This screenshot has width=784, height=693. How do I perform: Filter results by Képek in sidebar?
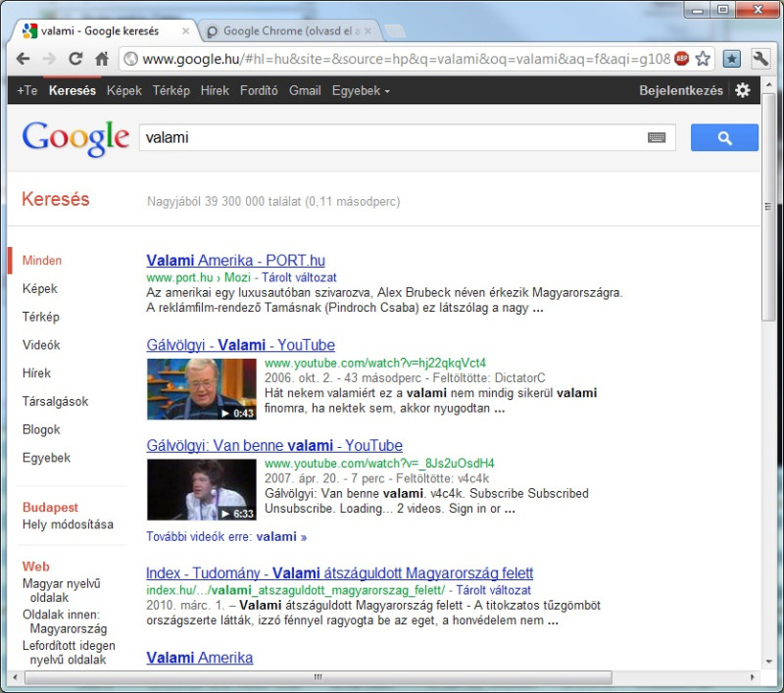40,288
